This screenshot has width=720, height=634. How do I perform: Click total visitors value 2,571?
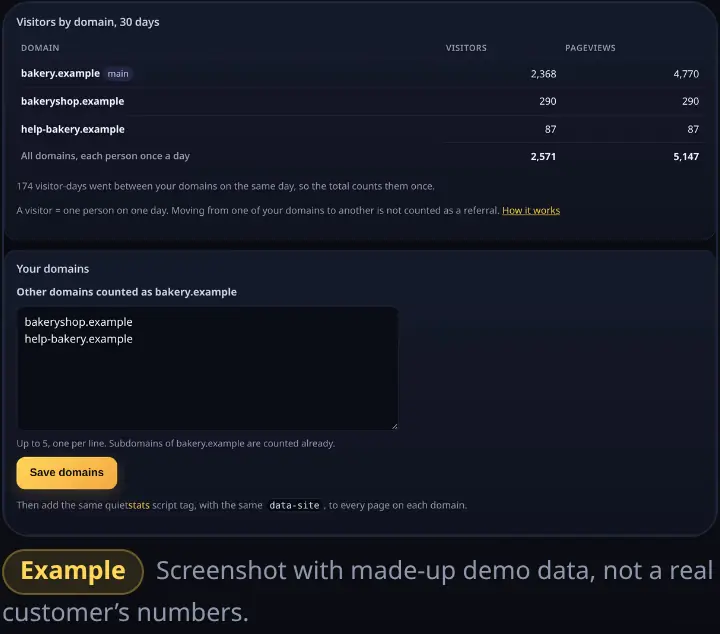point(543,157)
